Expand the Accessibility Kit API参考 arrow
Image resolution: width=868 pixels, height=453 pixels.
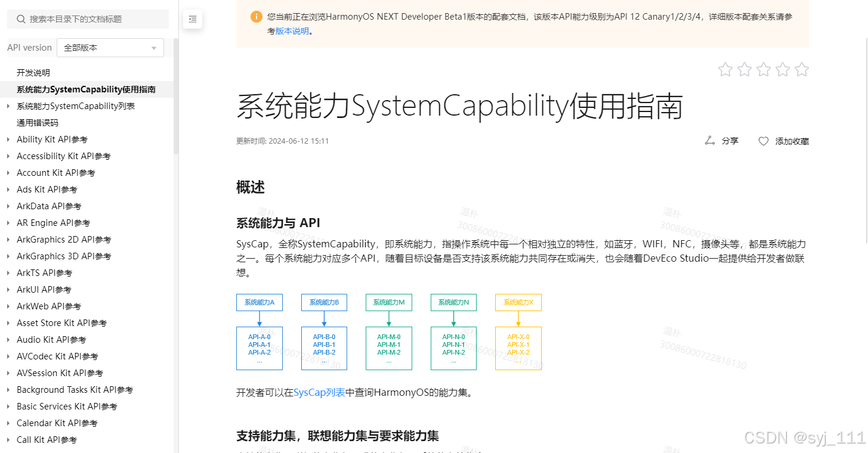click(x=8, y=156)
